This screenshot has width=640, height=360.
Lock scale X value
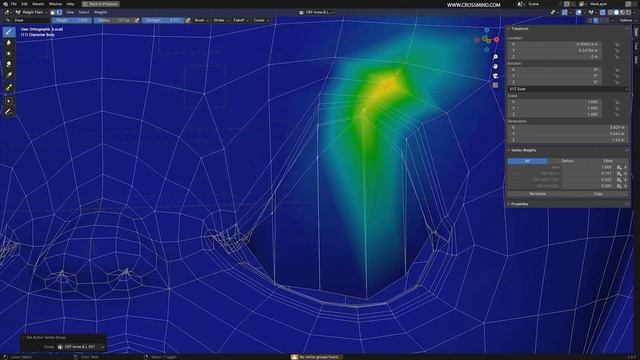point(617,102)
